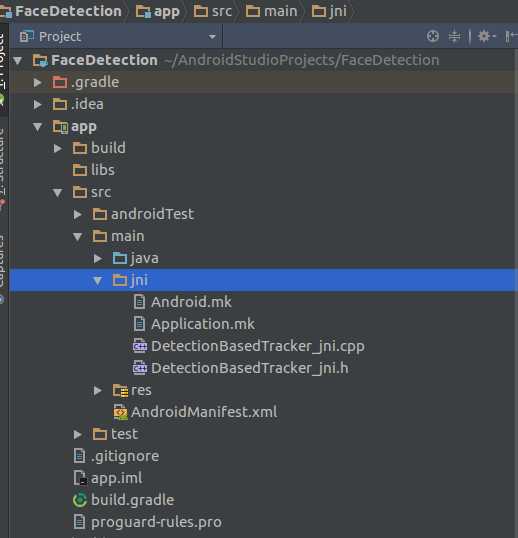Click the .idea folder icon

pyautogui.click(x=60, y=104)
